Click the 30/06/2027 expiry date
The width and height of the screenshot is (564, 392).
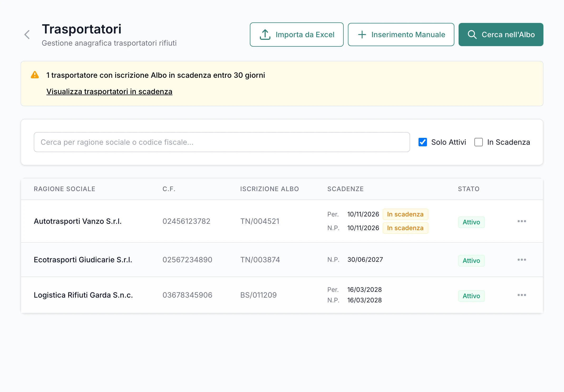tap(365, 260)
